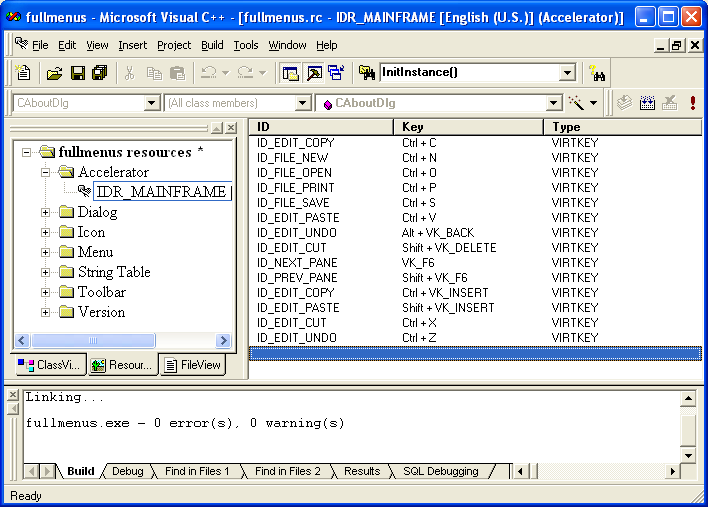Click the WizardBar action wand icon
708x507 pixels.
pos(577,103)
